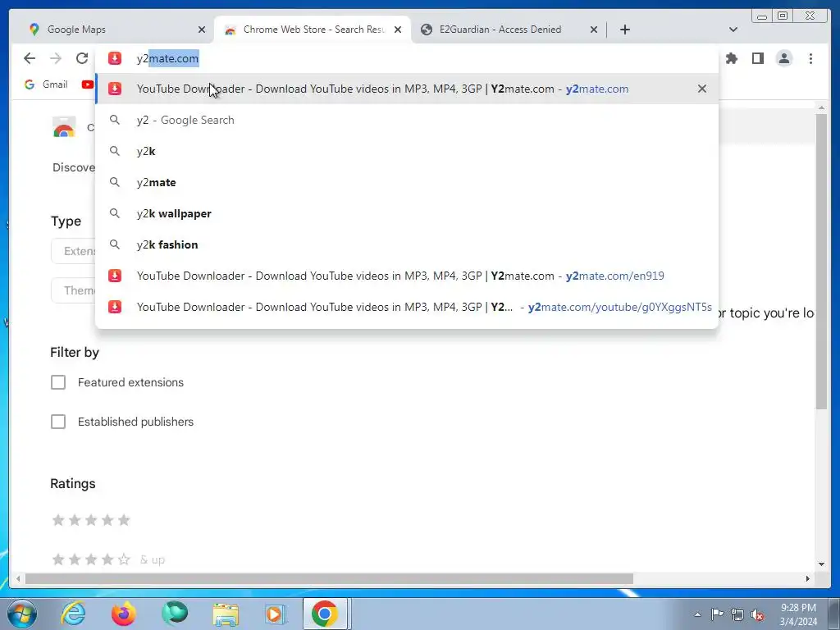This screenshot has height=630, width=840.
Task: Close the Chrome Web Store tab
Action: [398, 30]
